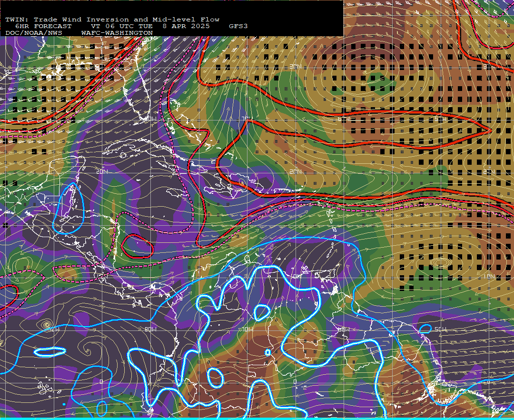The image size is (514, 420).
Task: Select the 'DOC/NOAA/NWS' agency text
Action: (x=34, y=33)
